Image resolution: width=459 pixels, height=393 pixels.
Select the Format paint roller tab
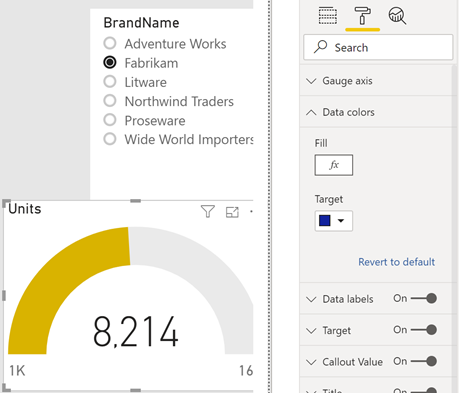362,16
